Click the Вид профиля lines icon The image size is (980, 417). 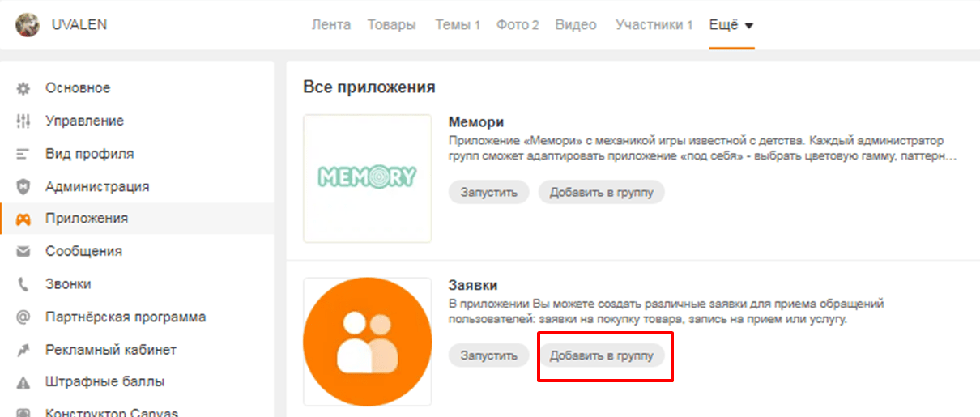pyautogui.click(x=23, y=154)
